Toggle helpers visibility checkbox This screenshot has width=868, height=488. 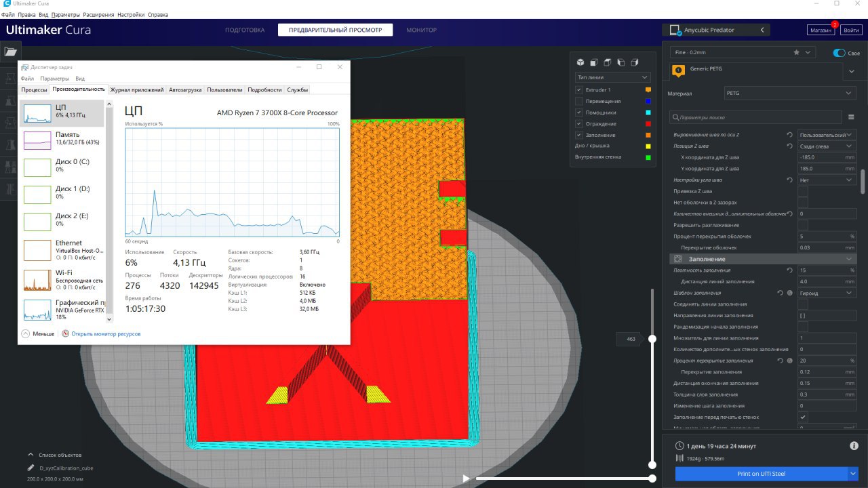pos(579,113)
